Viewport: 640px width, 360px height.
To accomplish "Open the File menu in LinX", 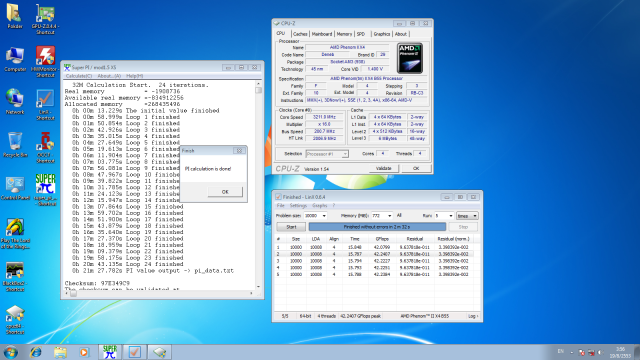I will [x=280, y=206].
